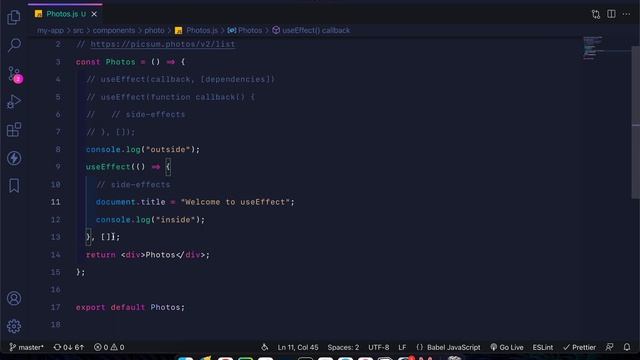Click Photos symbol in breadcrumb

[x=245, y=31]
